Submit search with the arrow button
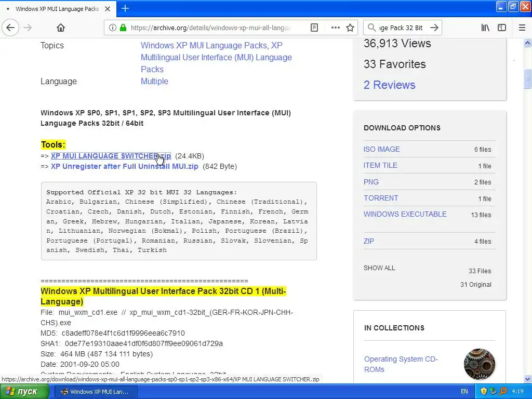 point(434,28)
